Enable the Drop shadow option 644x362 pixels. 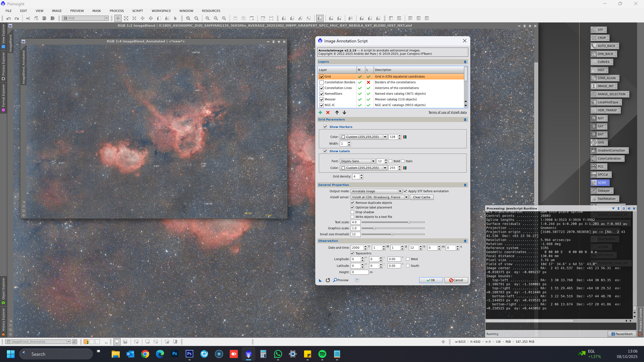point(352,212)
